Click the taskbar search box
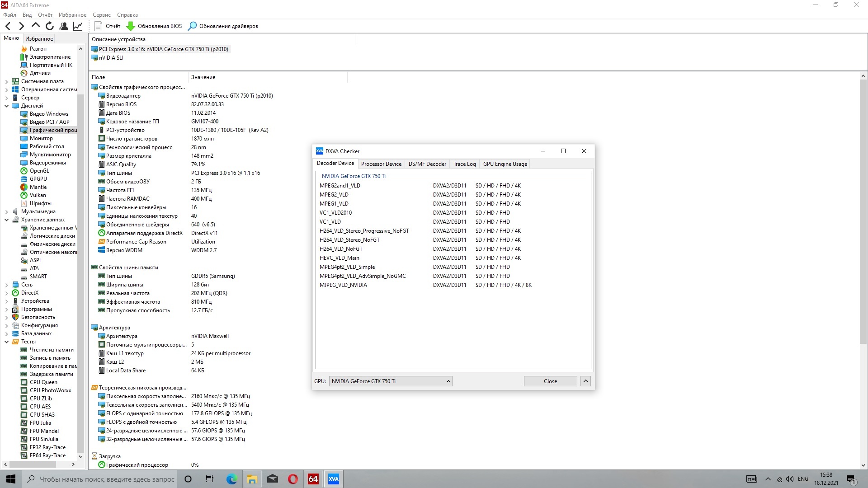Screen dimensions: 868x488 99,479
